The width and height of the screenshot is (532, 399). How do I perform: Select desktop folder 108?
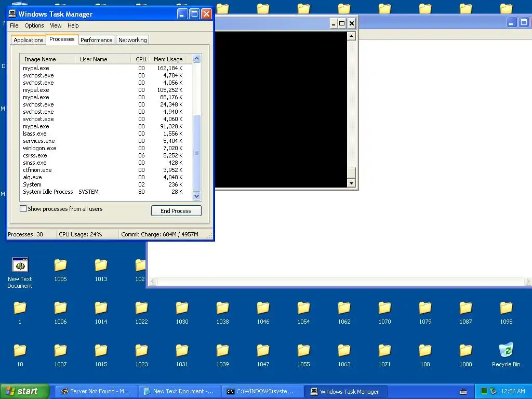point(425,355)
